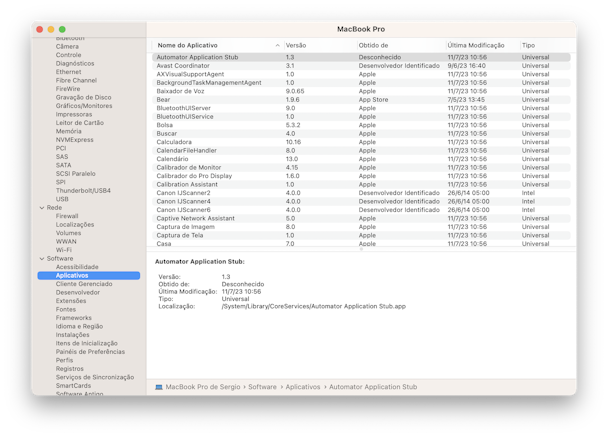Open Painéis de Preferências in sidebar
Viewport: 608px width, 437px height.
pyautogui.click(x=90, y=352)
